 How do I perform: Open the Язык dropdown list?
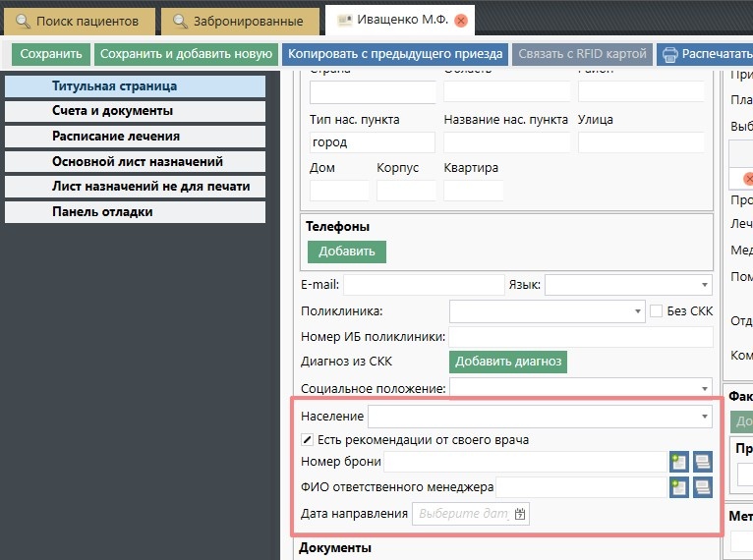tap(705, 285)
